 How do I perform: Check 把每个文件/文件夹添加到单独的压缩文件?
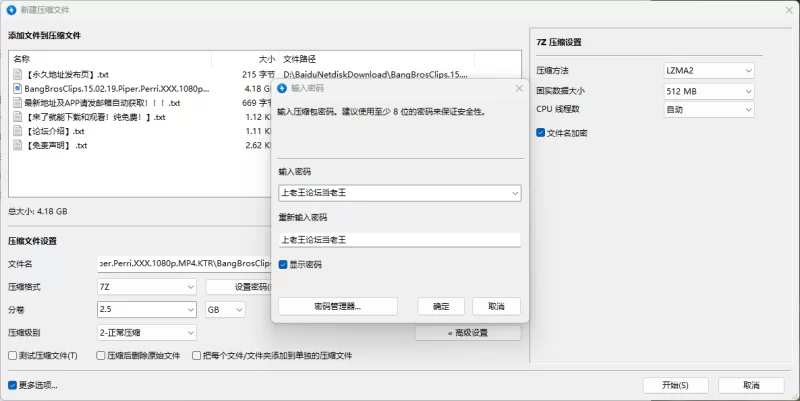tap(196, 356)
